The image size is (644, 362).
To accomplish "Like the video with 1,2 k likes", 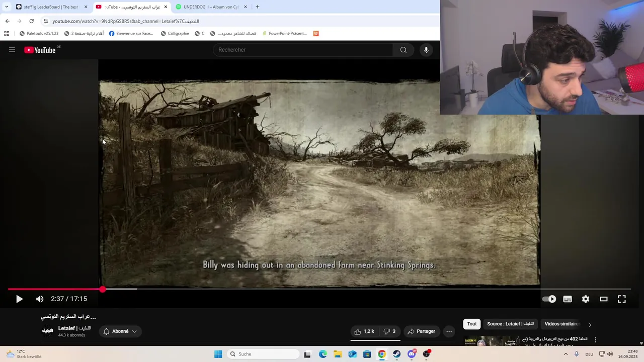I will pyautogui.click(x=364, y=331).
